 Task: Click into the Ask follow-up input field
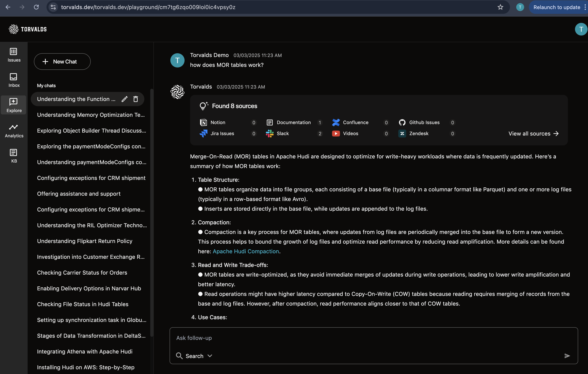373,338
